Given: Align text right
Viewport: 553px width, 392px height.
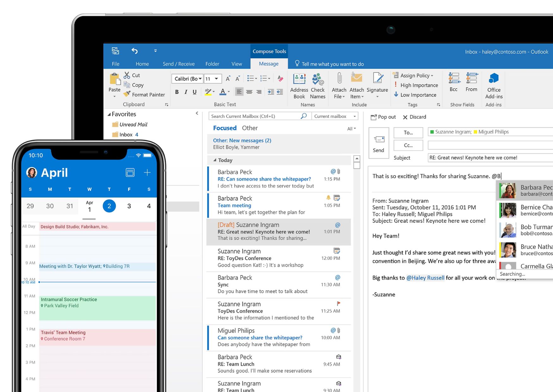Looking at the screenshot, I should [x=259, y=92].
